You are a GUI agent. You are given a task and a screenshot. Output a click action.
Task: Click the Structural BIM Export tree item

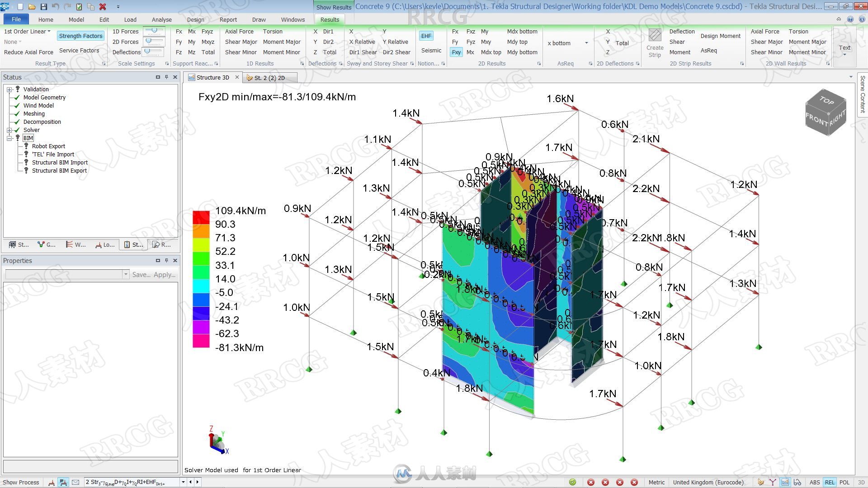(x=60, y=170)
